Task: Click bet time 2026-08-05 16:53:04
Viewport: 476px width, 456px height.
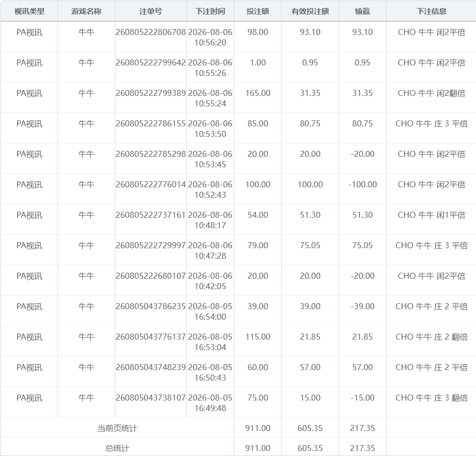Action: tap(210, 342)
